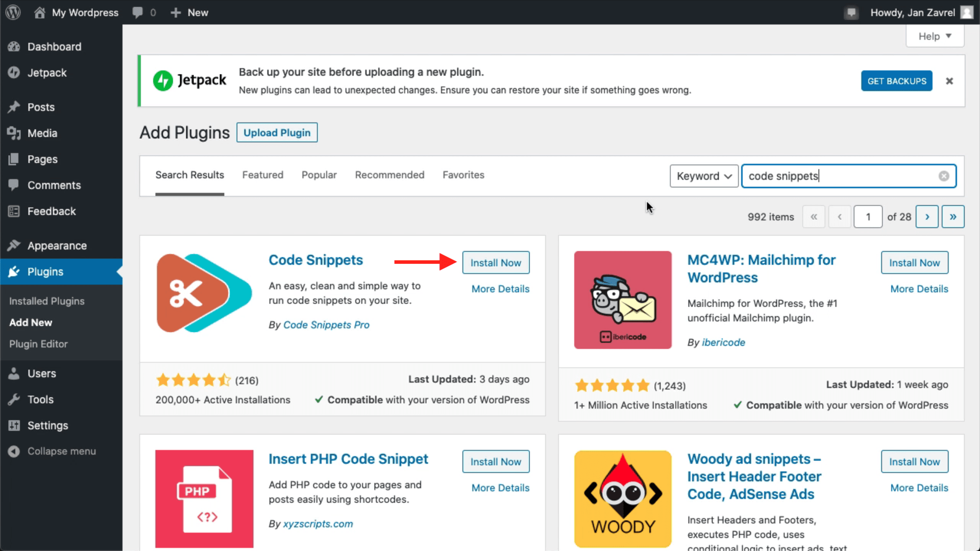The image size is (980, 551).
Task: Click GET BACKUPS button
Action: [897, 81]
